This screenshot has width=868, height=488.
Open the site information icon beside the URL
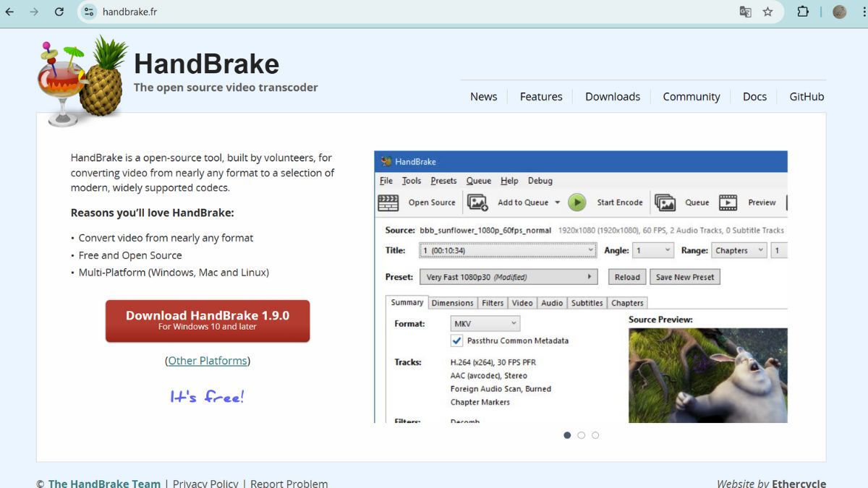[89, 12]
